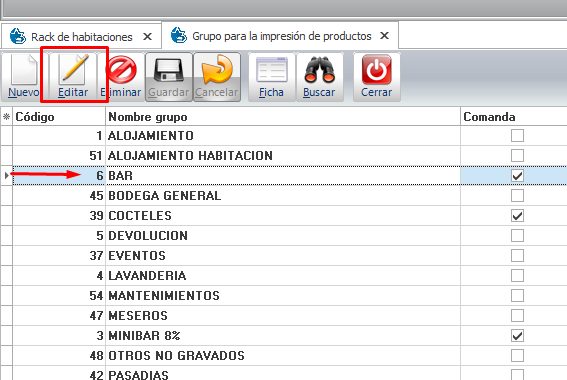Open the Ficha form view
Image resolution: width=567 pixels, height=380 pixels.
tap(272, 77)
